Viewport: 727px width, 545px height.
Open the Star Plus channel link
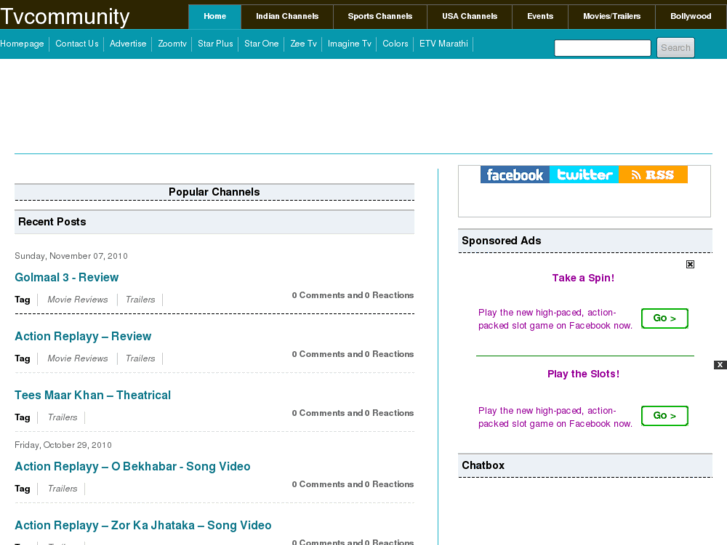215,44
